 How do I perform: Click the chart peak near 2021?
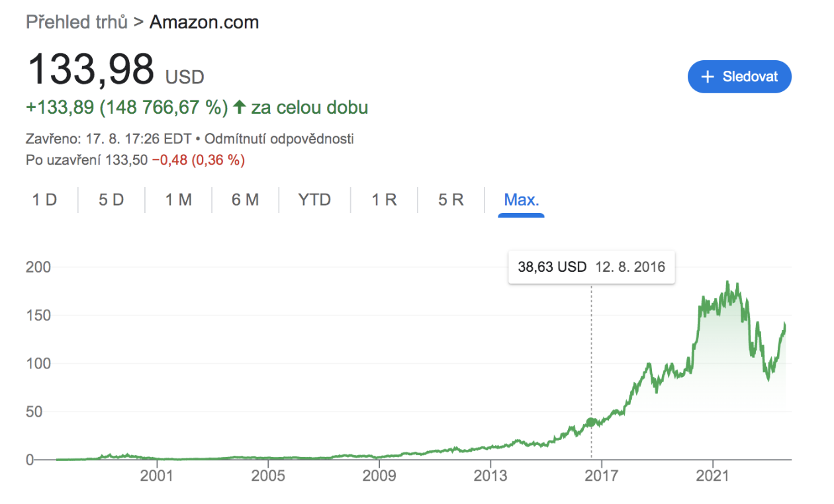pos(727,282)
